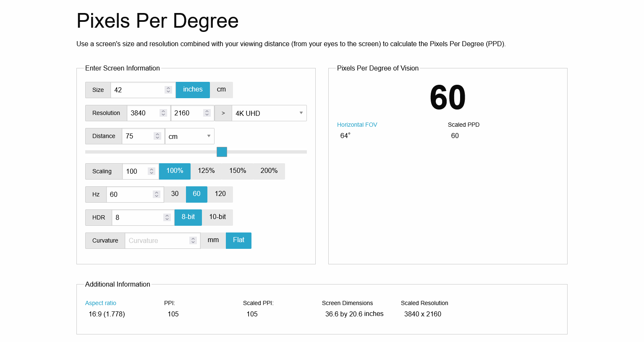Switch size unit to cm
This screenshot has height=342, width=644.
[221, 90]
